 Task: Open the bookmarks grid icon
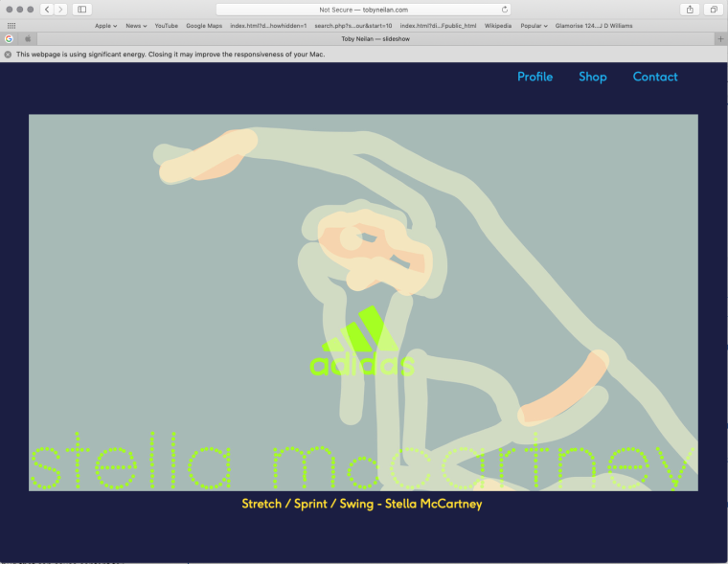point(11,26)
